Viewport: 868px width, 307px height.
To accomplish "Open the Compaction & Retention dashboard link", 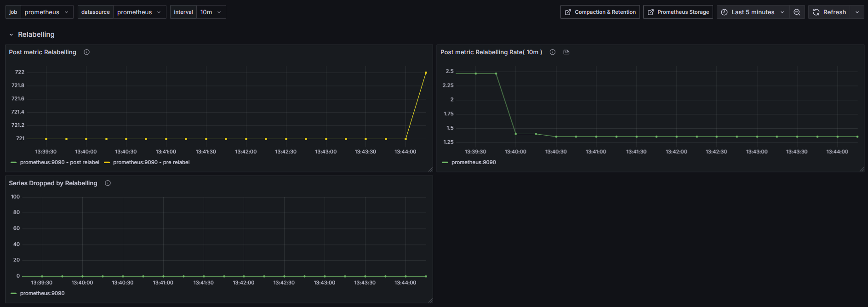I will click(x=600, y=12).
